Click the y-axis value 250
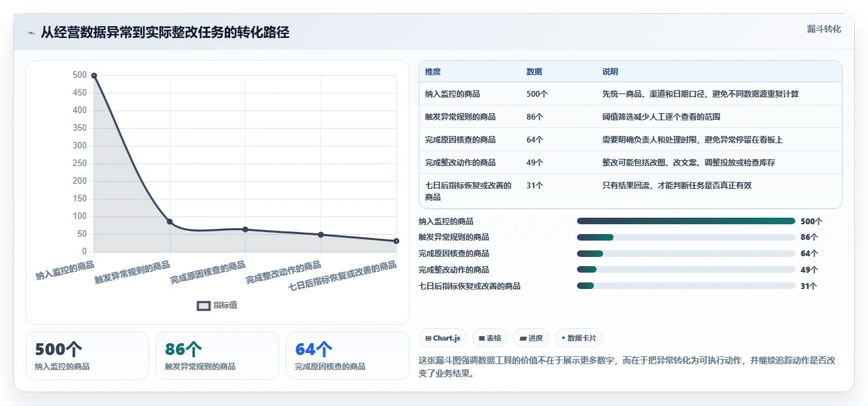This screenshot has height=406, width=868. tap(79, 163)
